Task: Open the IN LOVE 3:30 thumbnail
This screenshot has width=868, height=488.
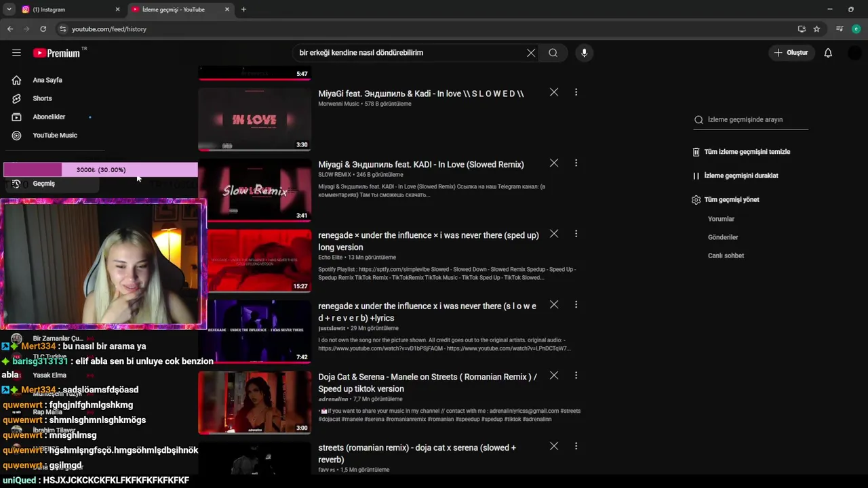Action: click(254, 119)
